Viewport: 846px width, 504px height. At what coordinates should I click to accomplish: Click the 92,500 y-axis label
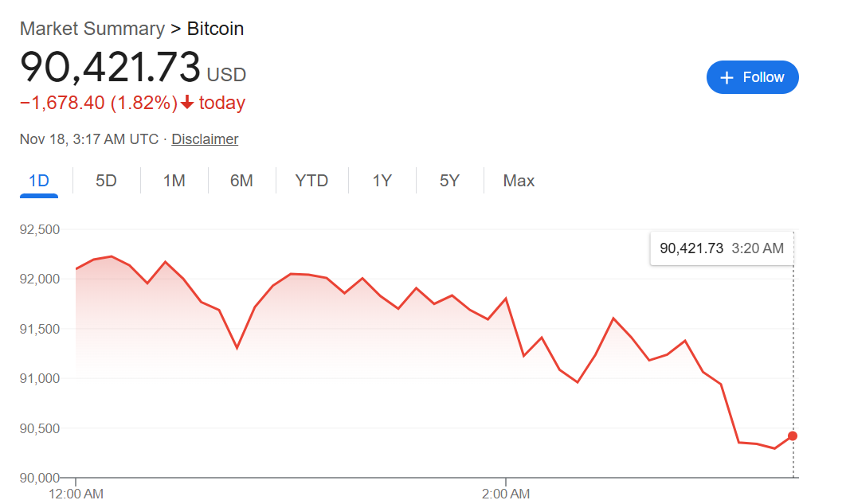(40, 230)
